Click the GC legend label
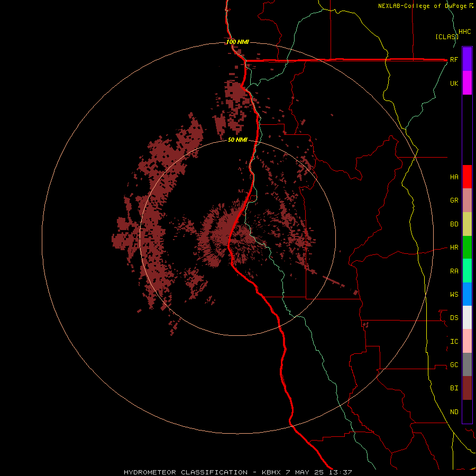This screenshot has width=476, height=476. [454, 365]
